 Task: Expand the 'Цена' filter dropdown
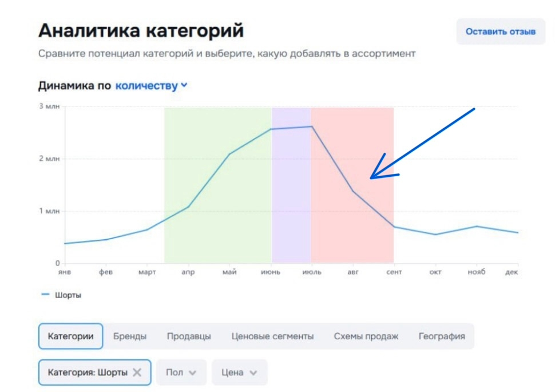[x=239, y=373]
